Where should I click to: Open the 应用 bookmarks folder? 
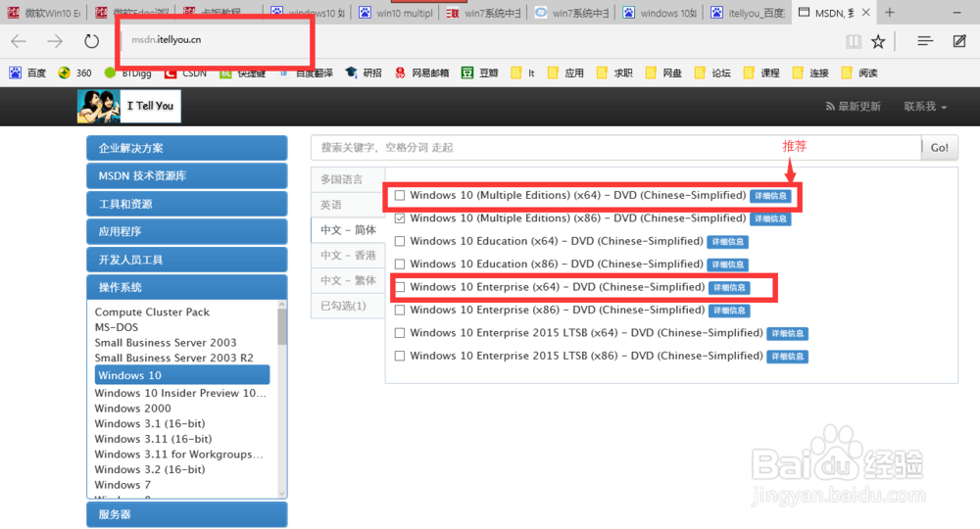click(x=565, y=73)
